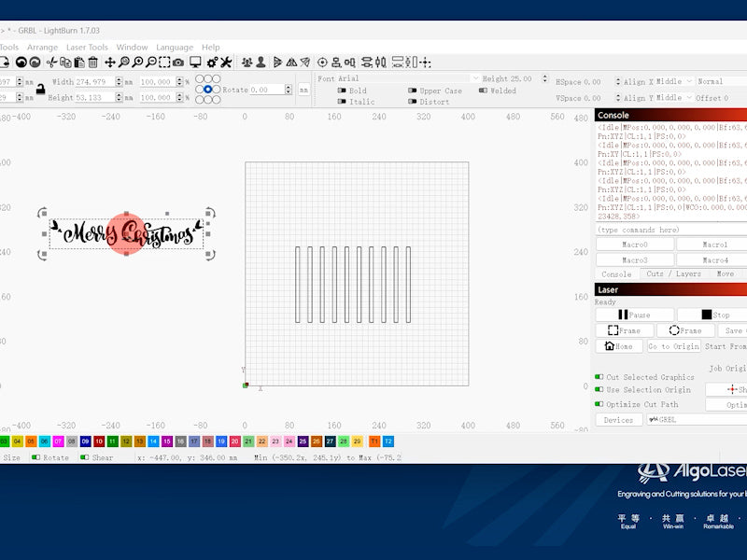Screen dimensions: 747x560
Task: Toggle the Italic font switch
Action: pos(342,102)
